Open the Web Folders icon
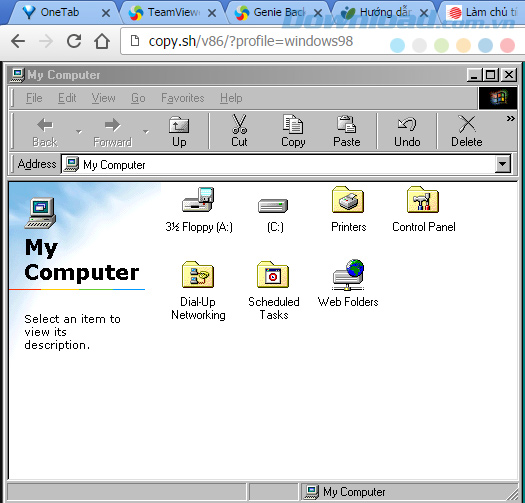Viewport: 525px width, 503px height. tap(348, 275)
